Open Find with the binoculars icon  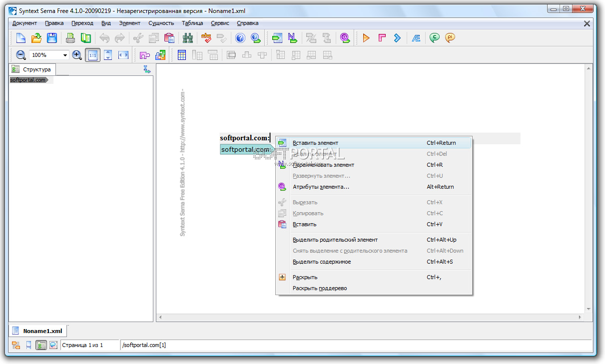coord(188,38)
